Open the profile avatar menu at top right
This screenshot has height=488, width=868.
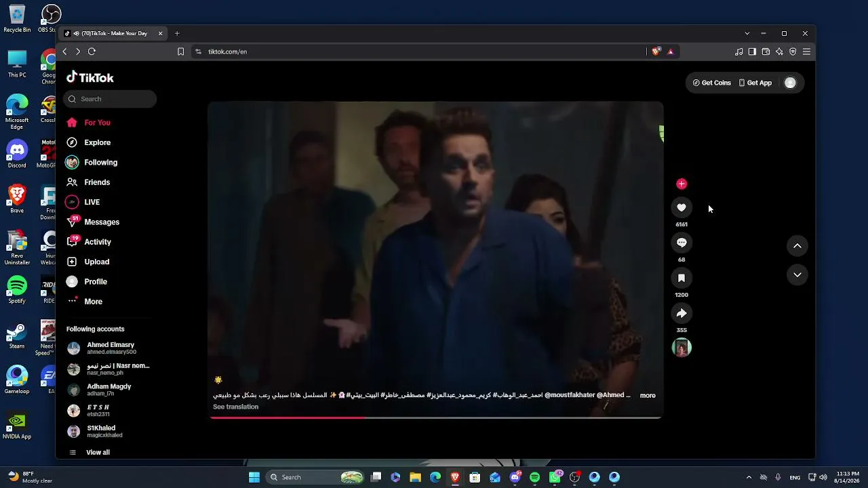[x=790, y=83]
